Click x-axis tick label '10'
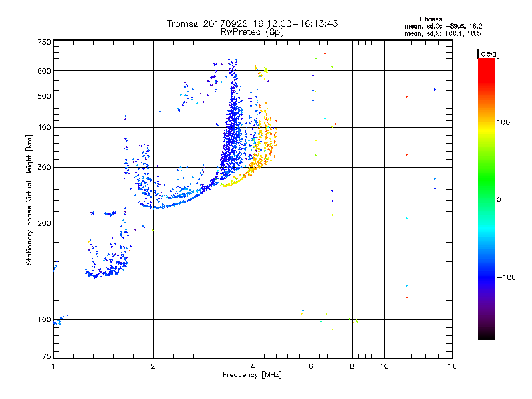532x399 pixels. (x=384, y=366)
